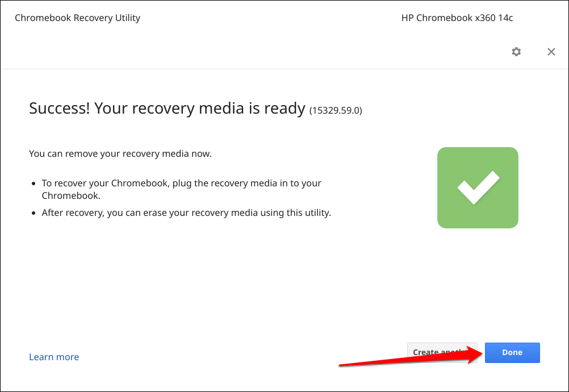Click 'You can remove your recovery media now' text

pos(120,153)
